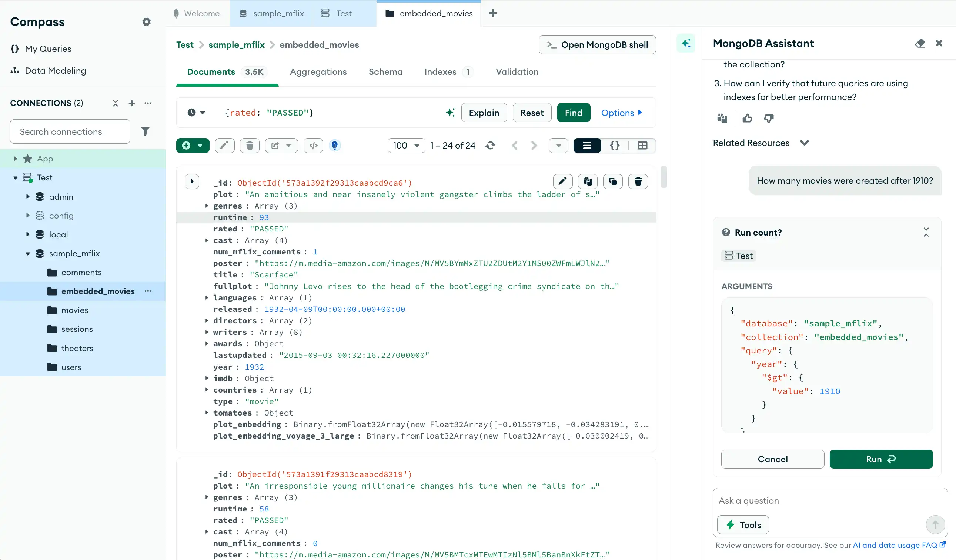The image size is (956, 560).
Task: Open the Schema tab
Action: pyautogui.click(x=385, y=72)
